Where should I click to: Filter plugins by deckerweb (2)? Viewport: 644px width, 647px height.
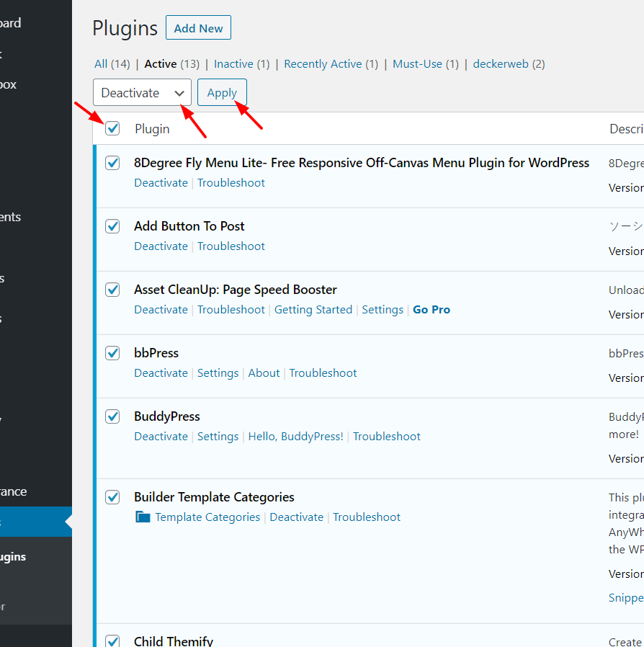(509, 64)
